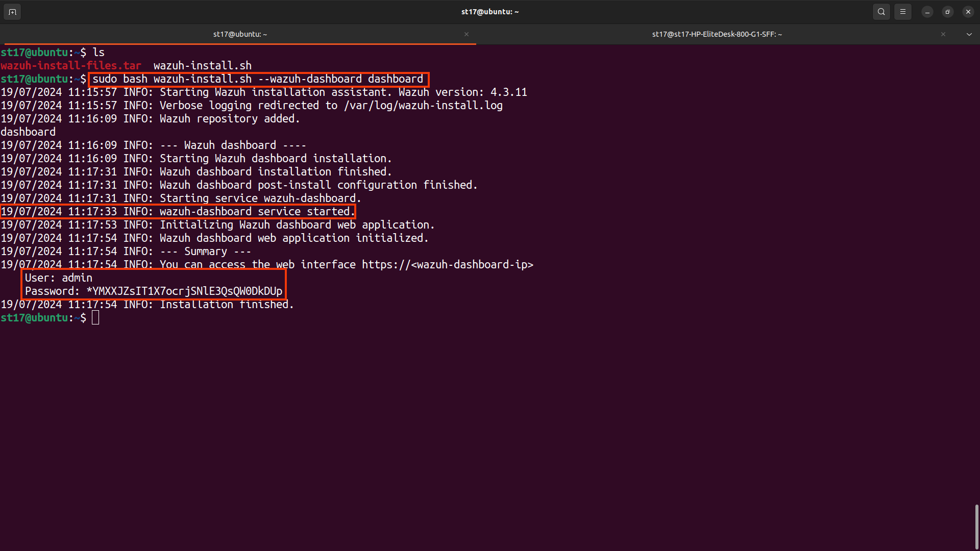980x551 pixels.
Task: Open the terminal search tool
Action: click(881, 12)
